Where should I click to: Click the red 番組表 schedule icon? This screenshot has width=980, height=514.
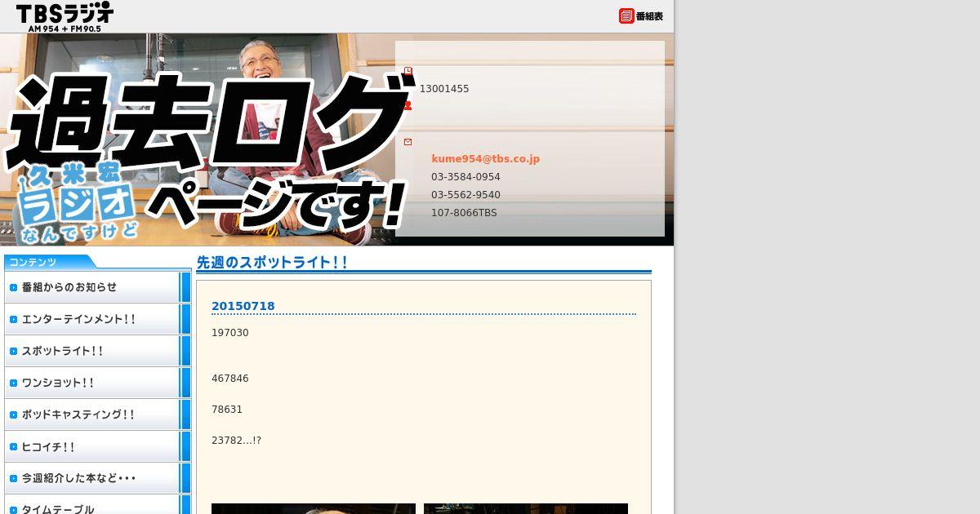pos(626,16)
